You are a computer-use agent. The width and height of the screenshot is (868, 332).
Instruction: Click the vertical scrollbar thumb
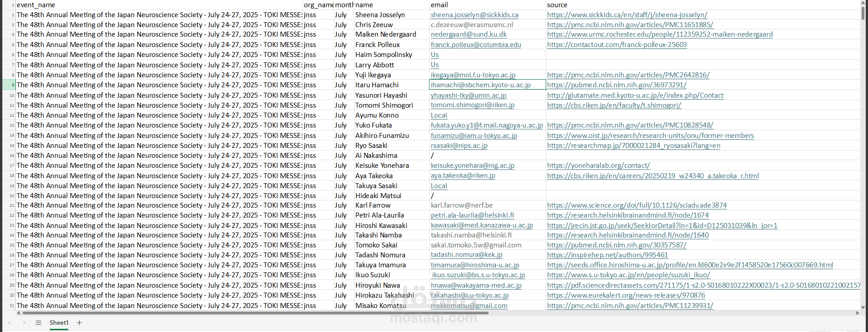coord(863,13)
